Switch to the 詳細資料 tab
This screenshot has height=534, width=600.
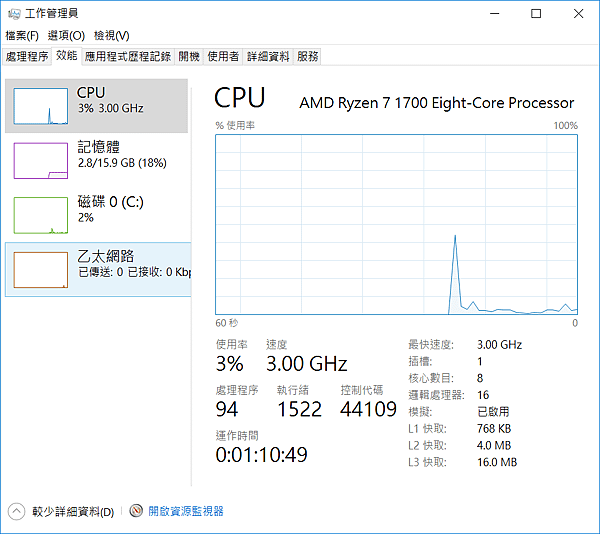point(268,57)
